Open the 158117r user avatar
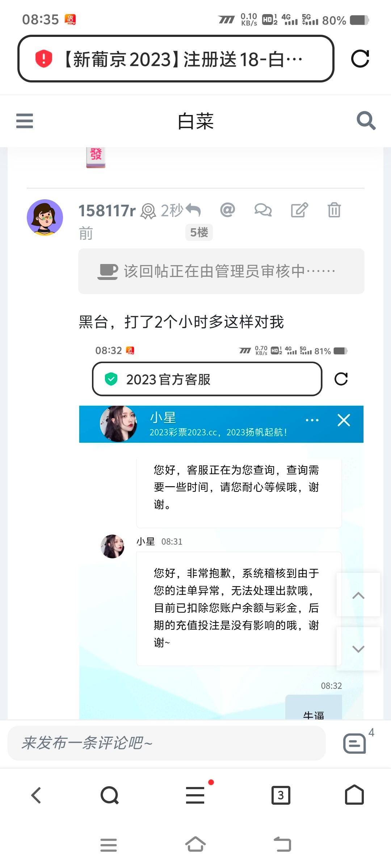Image resolution: width=391 pixels, height=868 pixels. pyautogui.click(x=45, y=217)
